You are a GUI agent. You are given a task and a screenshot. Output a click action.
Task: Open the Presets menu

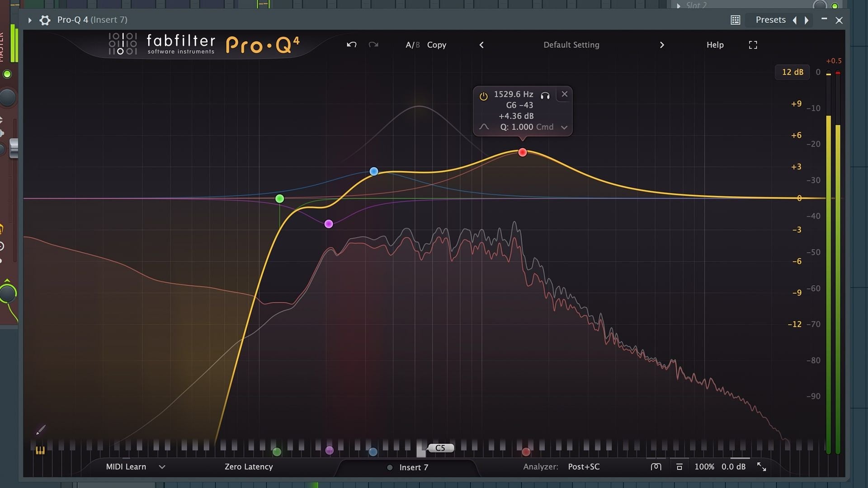tap(770, 20)
